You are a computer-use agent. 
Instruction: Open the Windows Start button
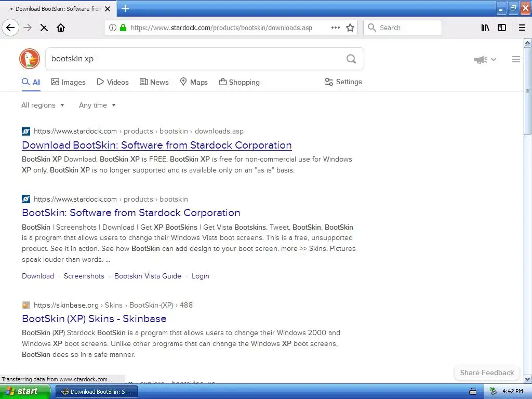click(25, 392)
